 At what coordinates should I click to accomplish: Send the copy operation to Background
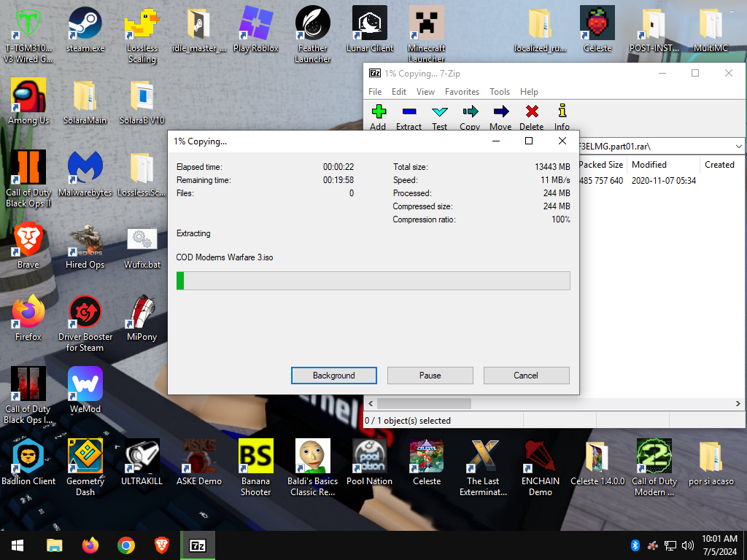[334, 376]
